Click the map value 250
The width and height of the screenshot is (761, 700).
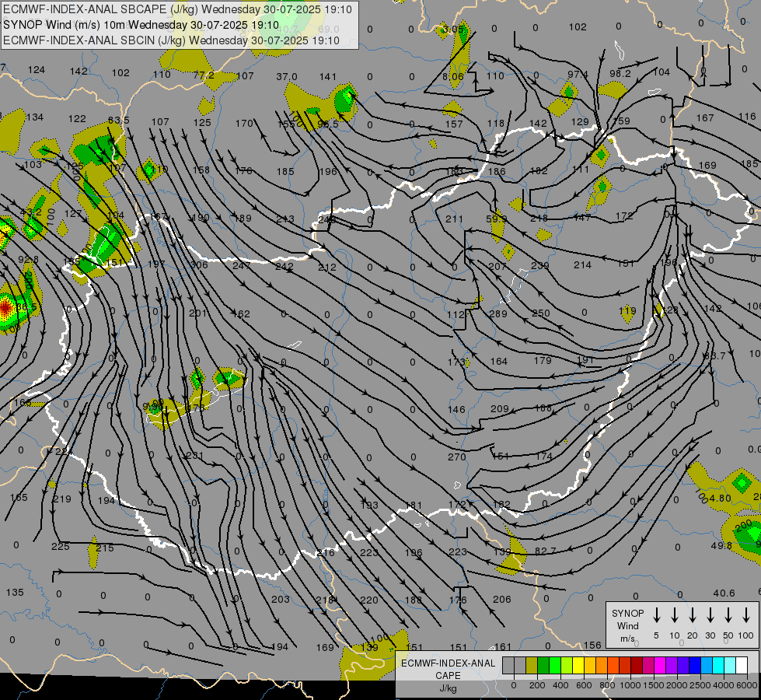pos(541,313)
